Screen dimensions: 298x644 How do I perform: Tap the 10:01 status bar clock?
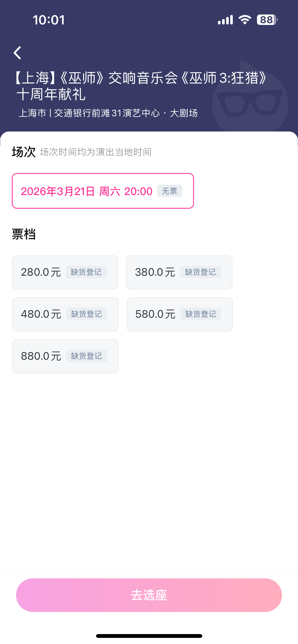tap(49, 20)
